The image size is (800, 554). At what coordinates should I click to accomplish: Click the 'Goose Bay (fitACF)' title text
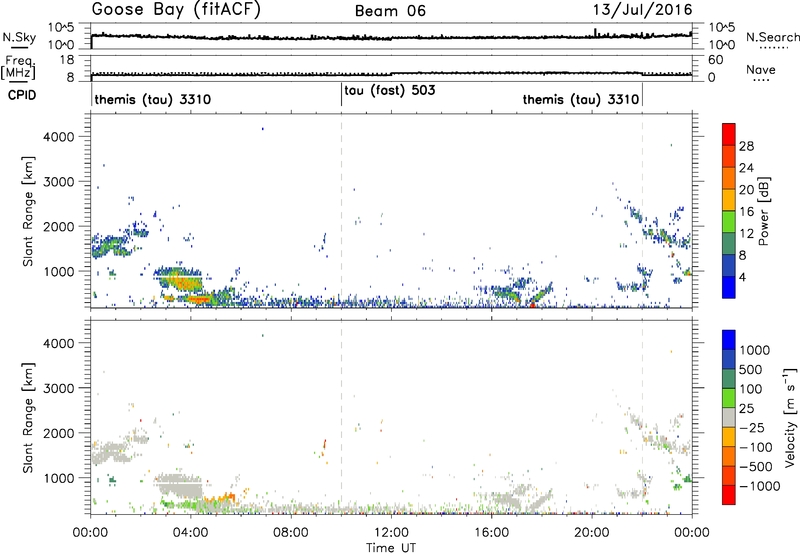pyautogui.click(x=176, y=10)
